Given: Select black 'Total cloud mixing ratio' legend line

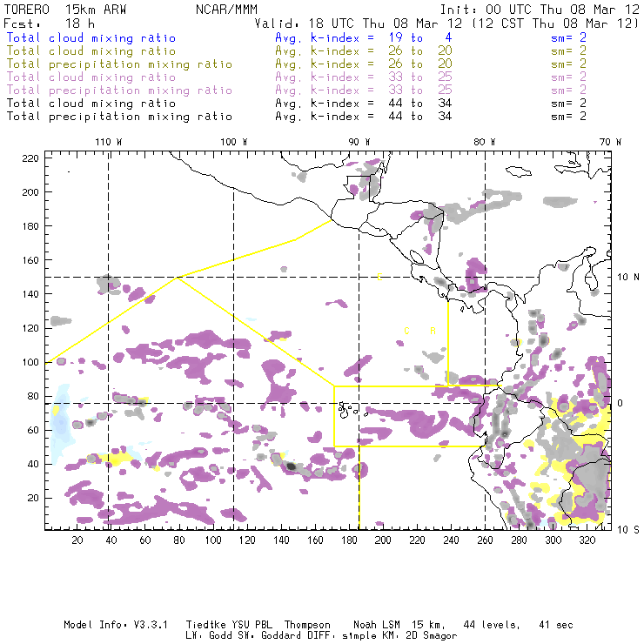Looking at the screenshot, I should [91, 104].
